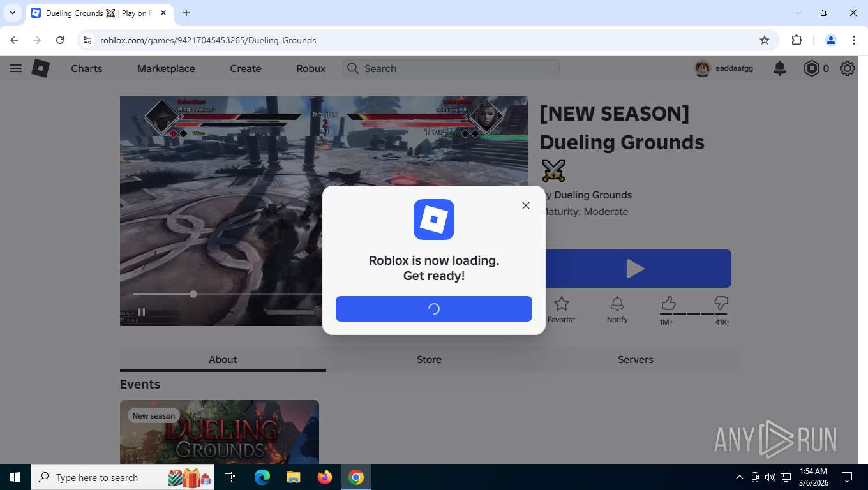
Task: Open Task View on the taskbar
Action: pyautogui.click(x=230, y=477)
